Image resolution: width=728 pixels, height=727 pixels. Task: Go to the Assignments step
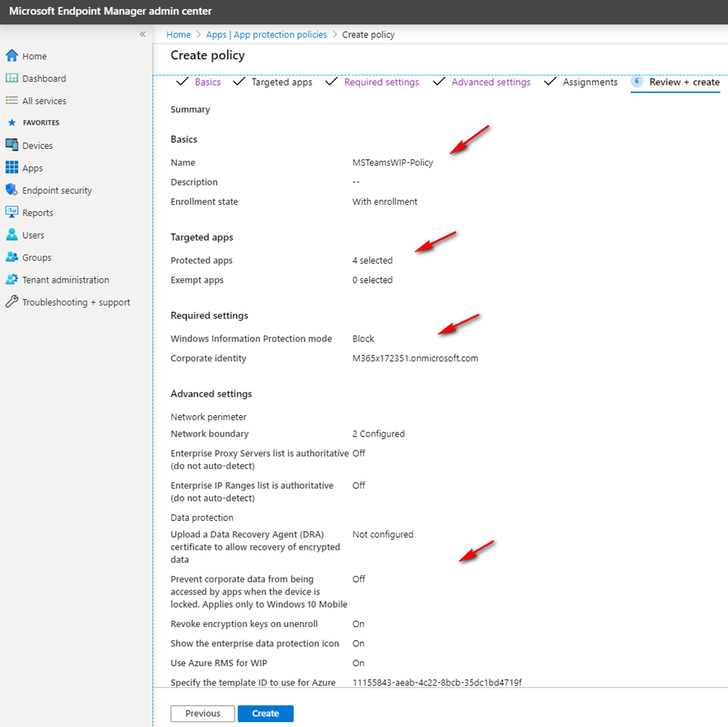point(590,82)
